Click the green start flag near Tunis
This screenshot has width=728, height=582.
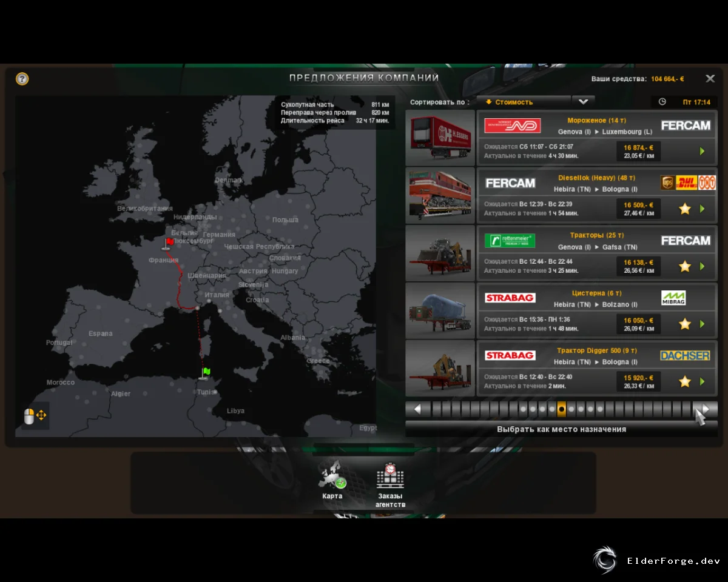(205, 373)
